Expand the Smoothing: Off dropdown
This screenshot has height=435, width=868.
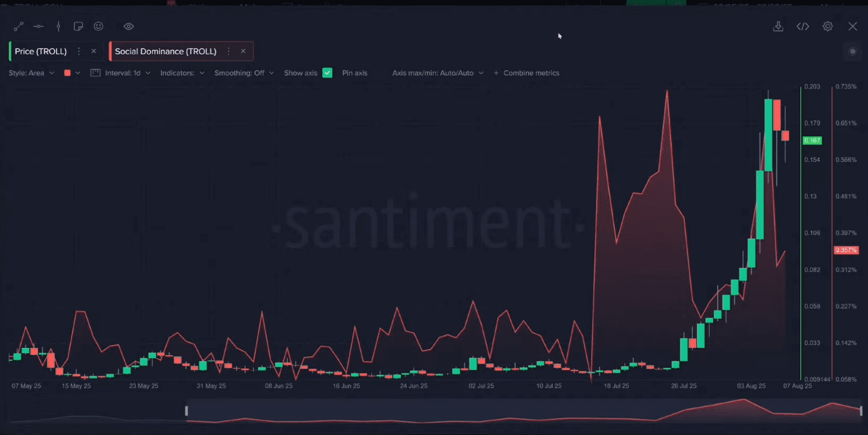coord(244,73)
